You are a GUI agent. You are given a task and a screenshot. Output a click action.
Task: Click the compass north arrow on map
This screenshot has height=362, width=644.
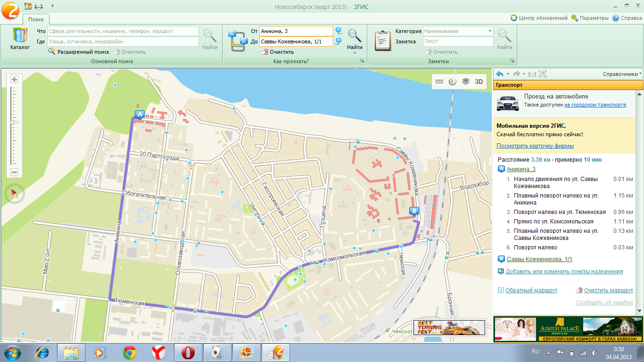pyautogui.click(x=14, y=194)
